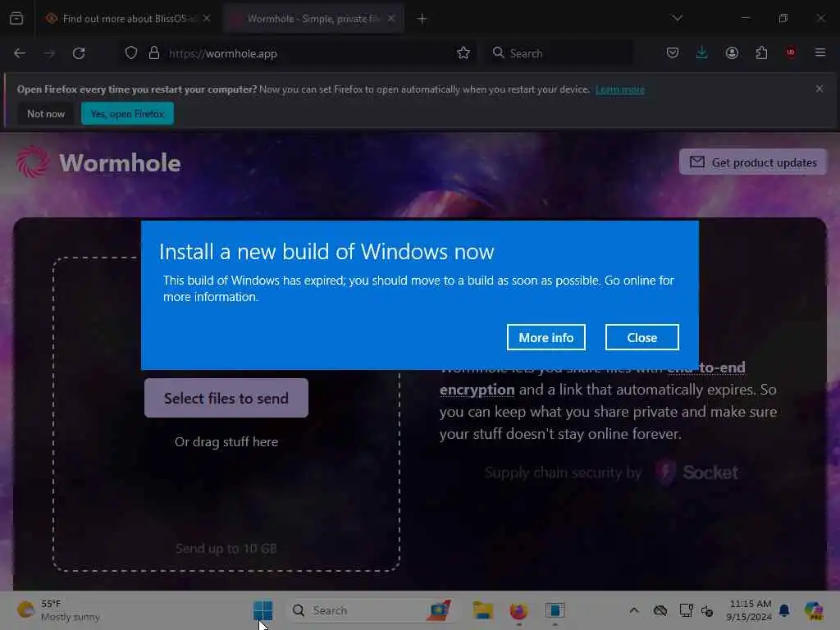This screenshot has width=840, height=630.
Task: Bookmark this page with the star
Action: [463, 53]
